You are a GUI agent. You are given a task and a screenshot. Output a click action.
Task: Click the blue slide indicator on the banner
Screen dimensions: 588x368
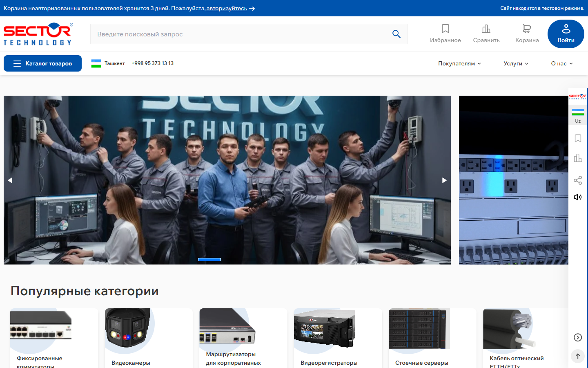[x=209, y=260]
